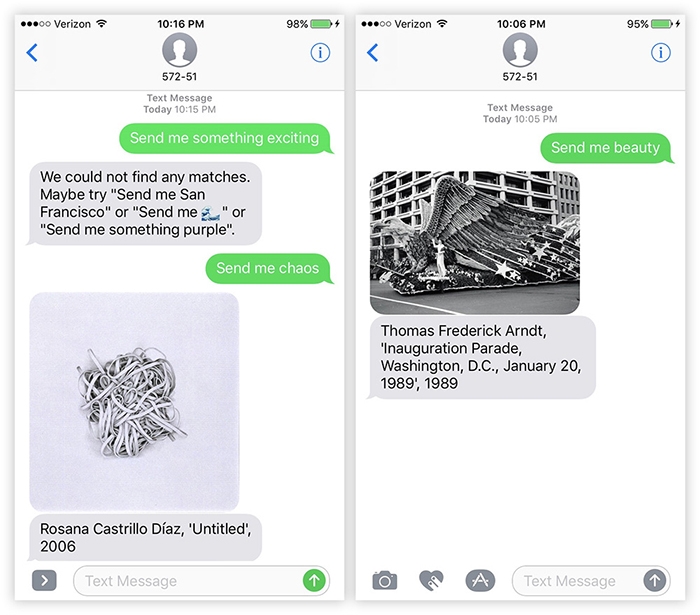Expand the apps chevron in left chat
Viewport: 700px width, 615px height.
[x=44, y=580]
